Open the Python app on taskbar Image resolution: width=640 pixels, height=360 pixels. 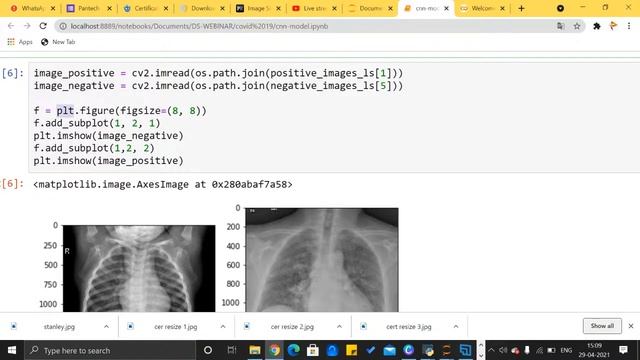click(x=428, y=350)
